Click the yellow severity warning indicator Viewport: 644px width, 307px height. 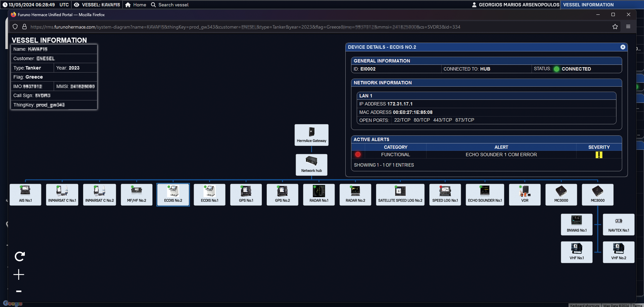pyautogui.click(x=599, y=155)
